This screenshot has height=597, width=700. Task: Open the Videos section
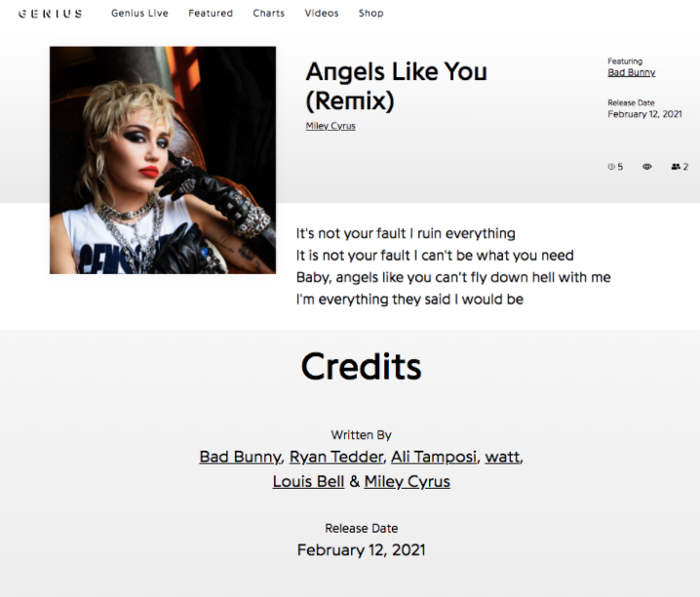[322, 14]
